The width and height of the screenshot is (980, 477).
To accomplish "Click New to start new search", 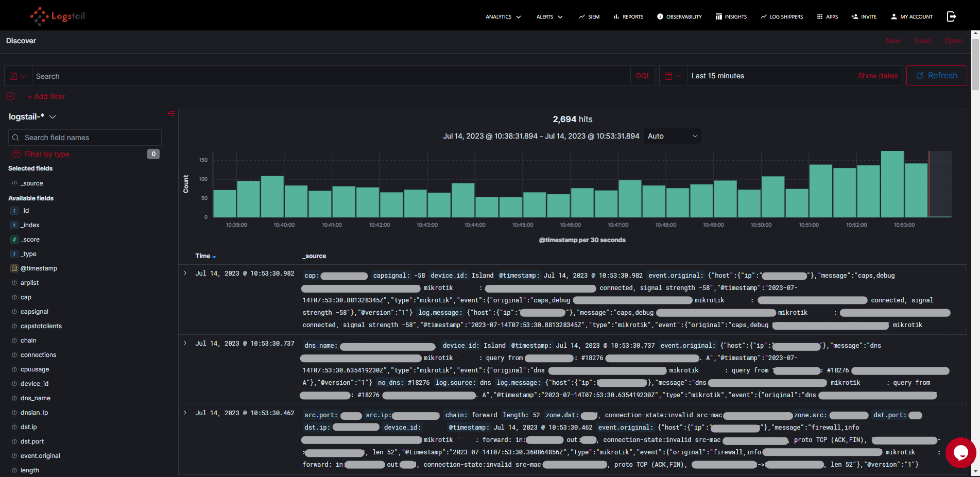I will pyautogui.click(x=893, y=41).
